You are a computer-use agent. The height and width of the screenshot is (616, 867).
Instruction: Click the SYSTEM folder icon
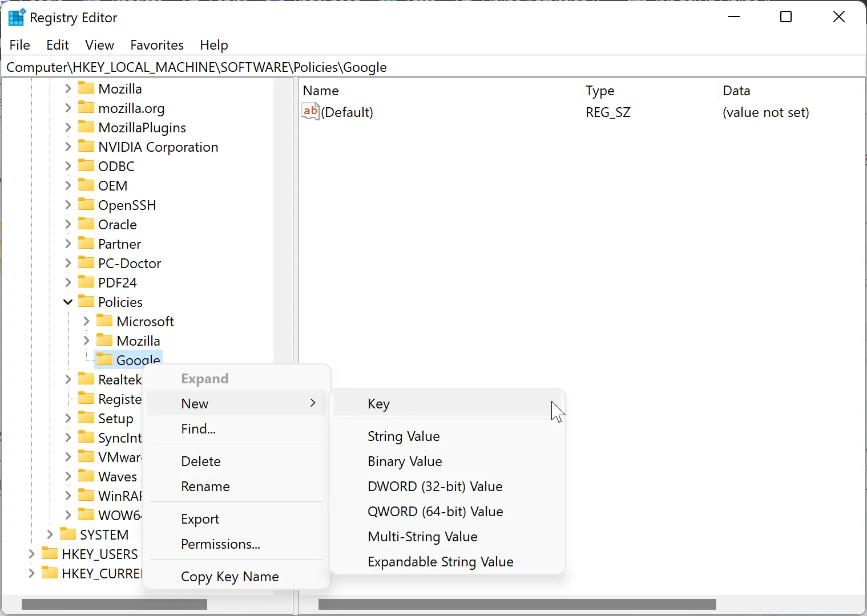pyautogui.click(x=68, y=534)
